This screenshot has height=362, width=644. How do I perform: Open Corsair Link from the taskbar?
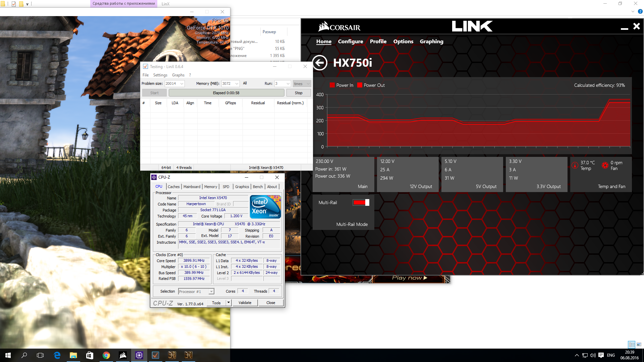point(123,355)
